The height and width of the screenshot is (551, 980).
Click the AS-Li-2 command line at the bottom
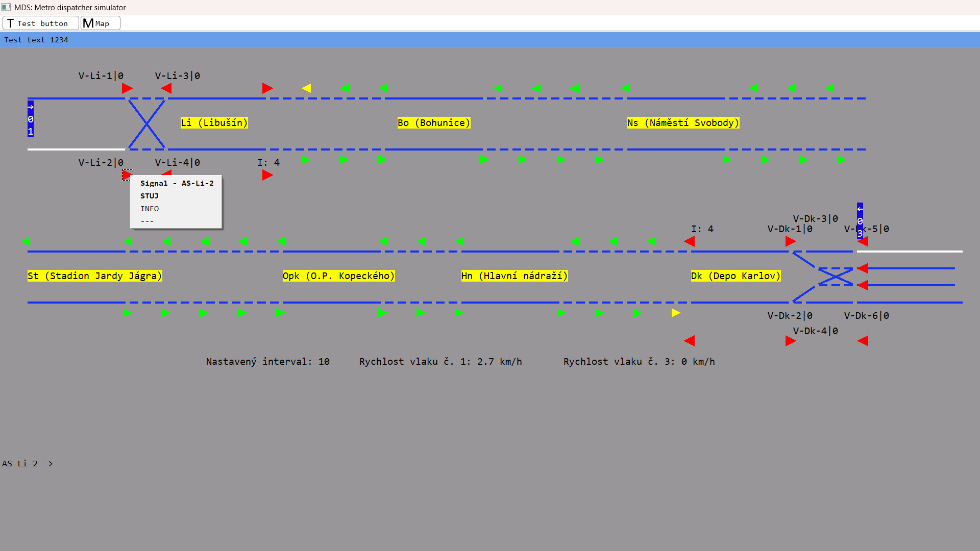coord(28,463)
